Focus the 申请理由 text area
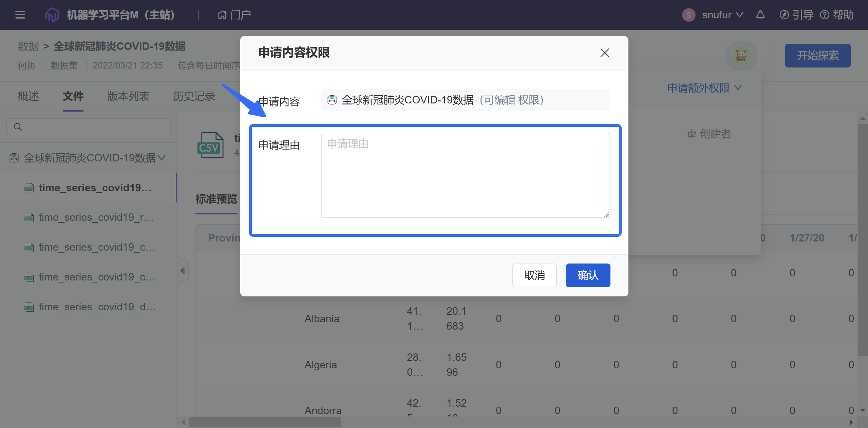This screenshot has height=428, width=868. [465, 175]
